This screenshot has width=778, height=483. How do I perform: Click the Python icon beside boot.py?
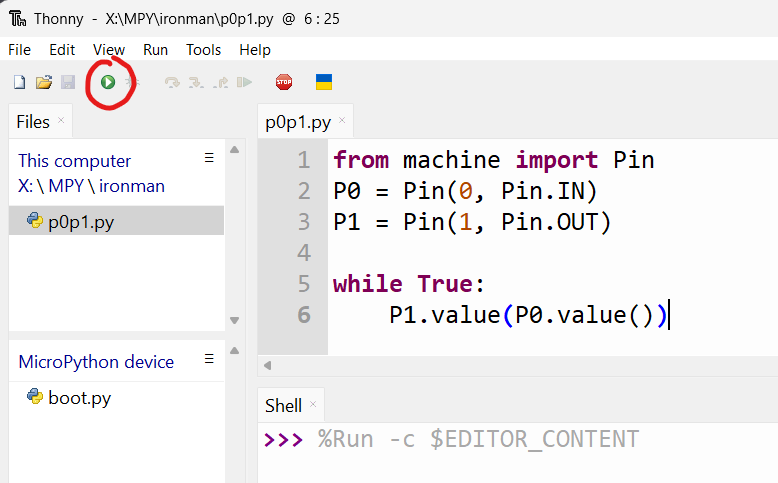[34, 397]
